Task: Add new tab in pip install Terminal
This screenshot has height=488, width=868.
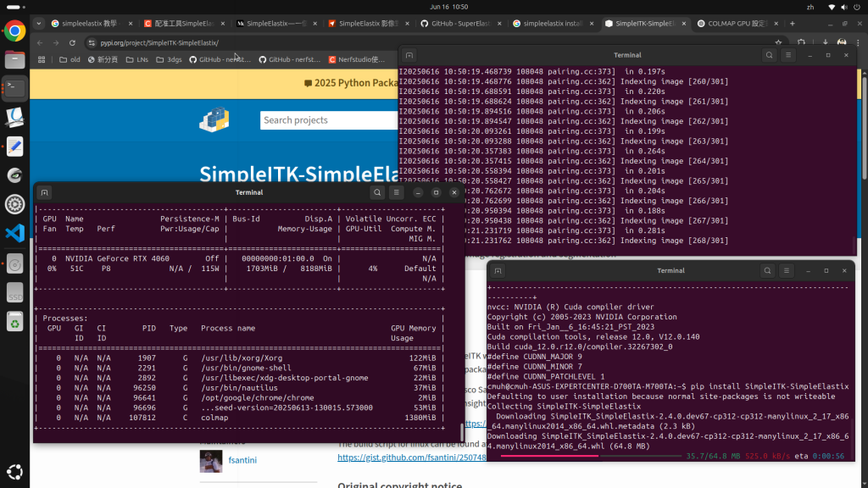Action: click(x=498, y=270)
